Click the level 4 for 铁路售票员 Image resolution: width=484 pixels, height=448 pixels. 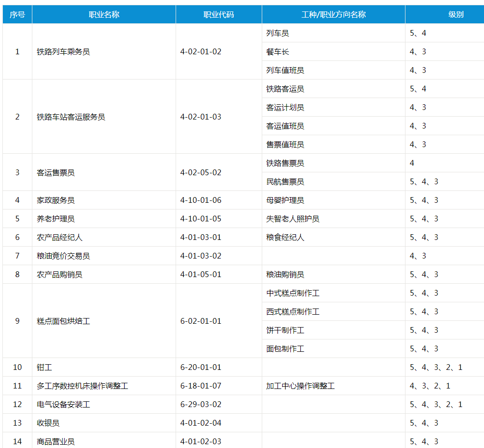(x=412, y=163)
